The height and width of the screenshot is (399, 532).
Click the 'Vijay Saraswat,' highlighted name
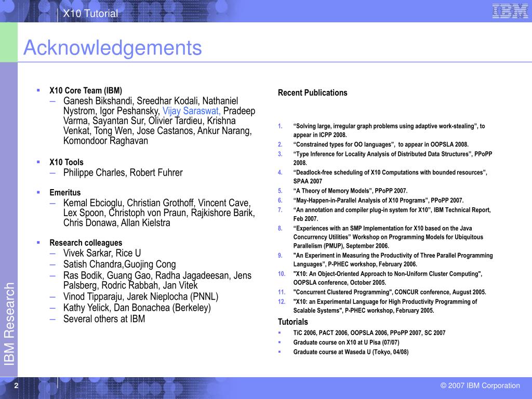192,111
